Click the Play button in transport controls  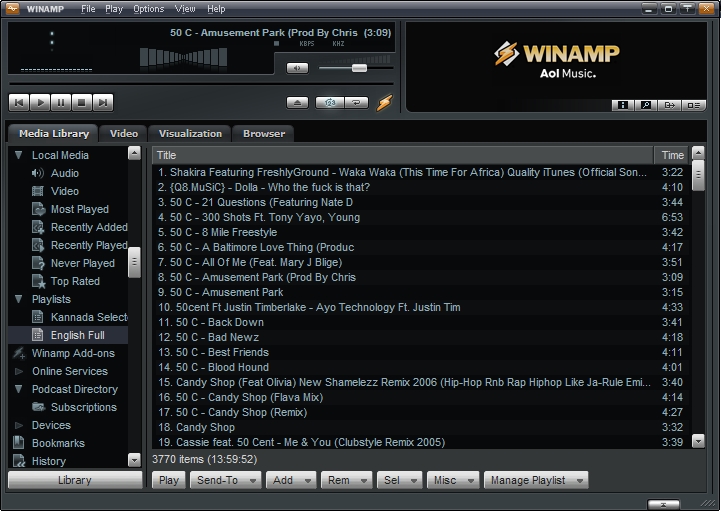coord(40,102)
